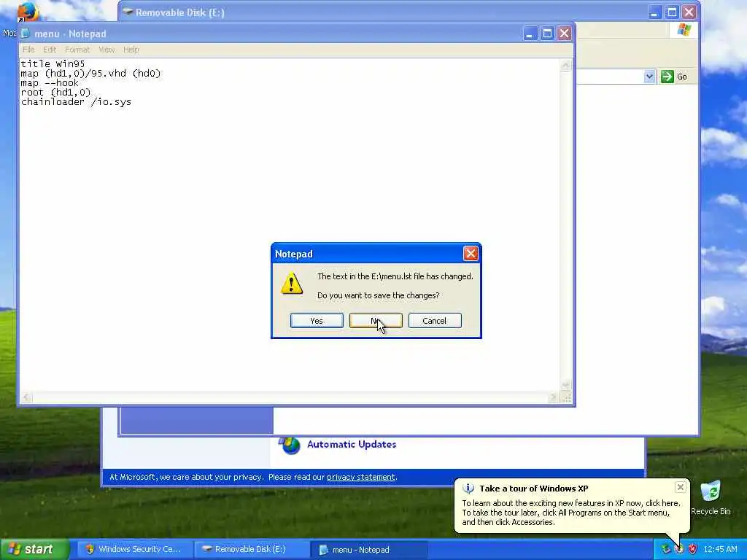Open the File menu in Notepad
Screen dimensions: 747x560
[28, 50]
